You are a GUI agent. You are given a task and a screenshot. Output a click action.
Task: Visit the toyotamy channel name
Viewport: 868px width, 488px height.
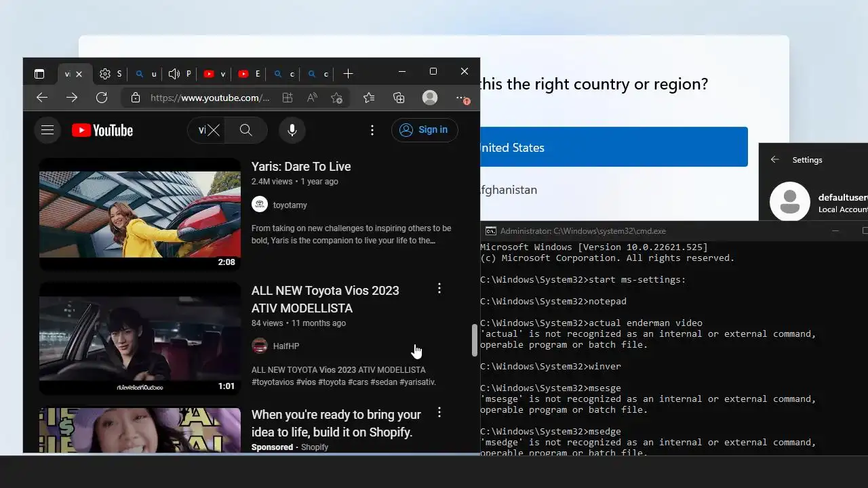[290, 205]
